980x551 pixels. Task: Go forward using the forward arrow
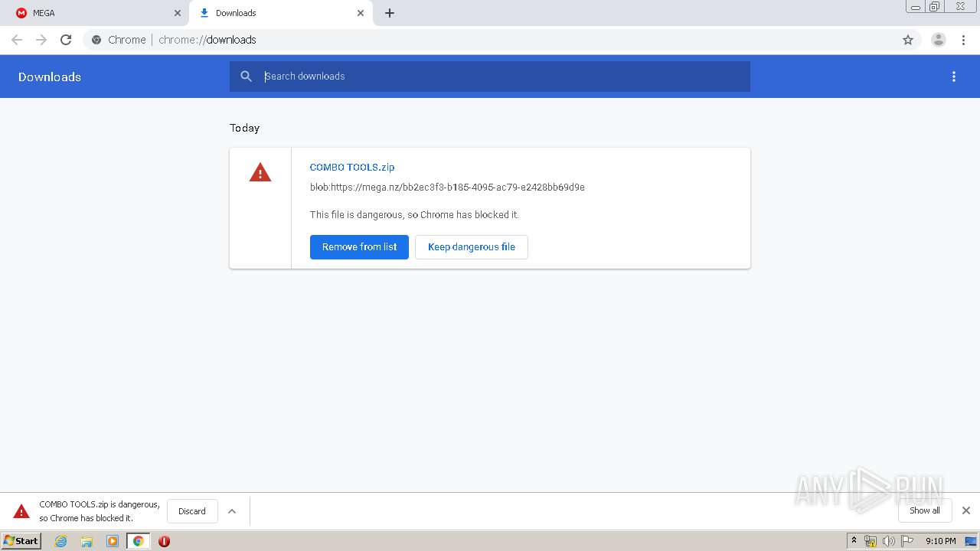pyautogui.click(x=41, y=40)
